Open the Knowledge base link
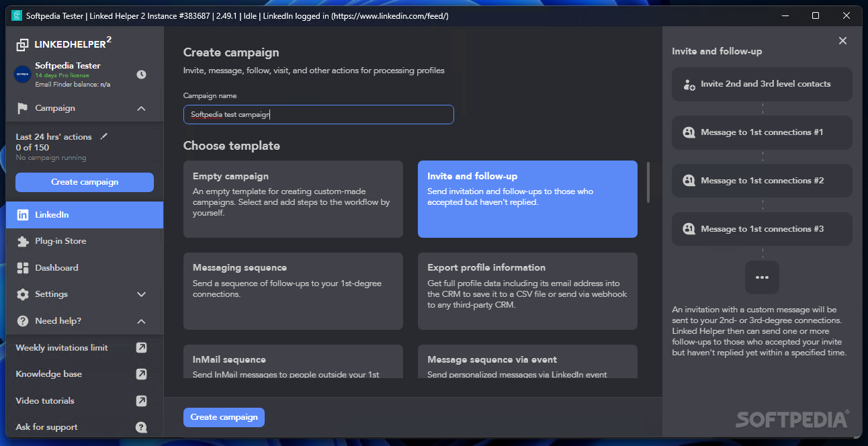This screenshot has width=868, height=446. [x=85, y=374]
